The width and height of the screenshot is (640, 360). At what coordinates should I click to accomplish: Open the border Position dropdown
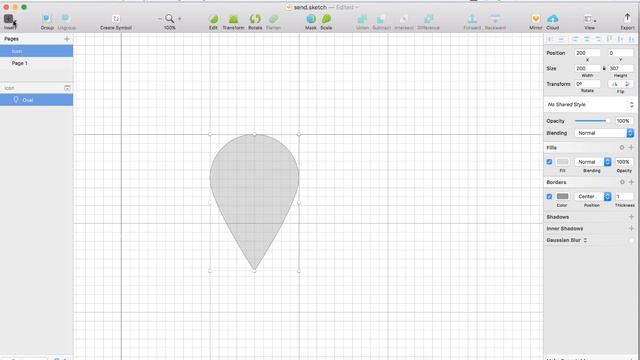pos(593,197)
